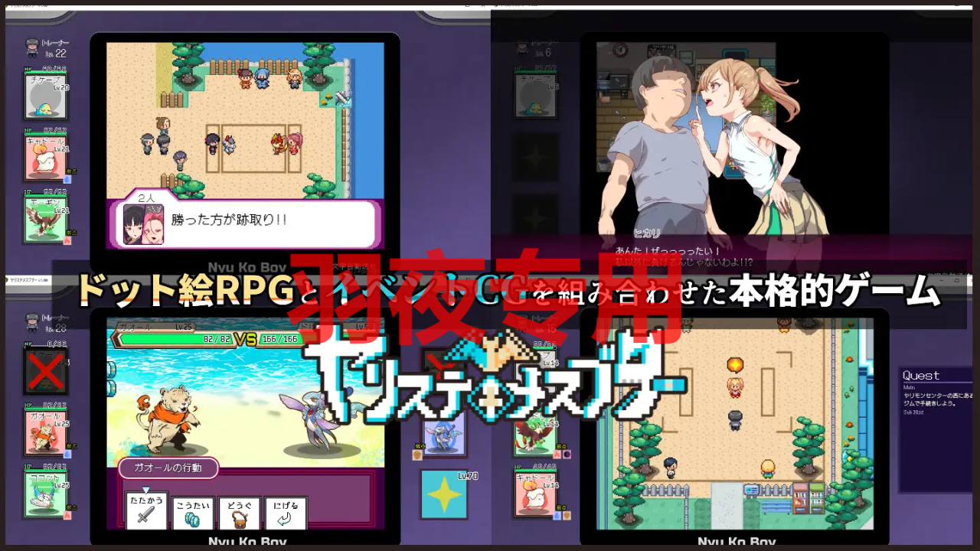Choose the こうたい swap command

(192, 513)
